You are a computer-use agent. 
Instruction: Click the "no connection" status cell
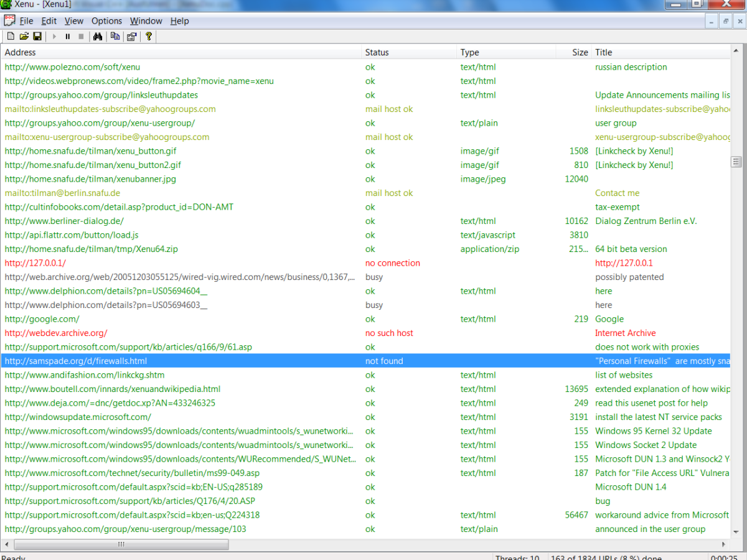pyautogui.click(x=393, y=263)
